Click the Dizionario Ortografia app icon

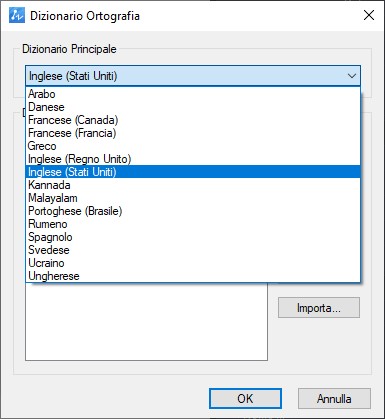click(x=17, y=15)
